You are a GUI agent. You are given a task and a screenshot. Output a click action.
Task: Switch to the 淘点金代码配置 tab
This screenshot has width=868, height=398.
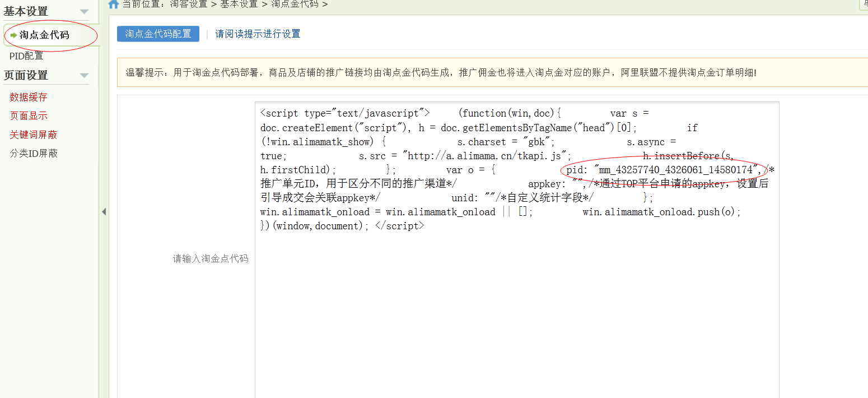158,34
